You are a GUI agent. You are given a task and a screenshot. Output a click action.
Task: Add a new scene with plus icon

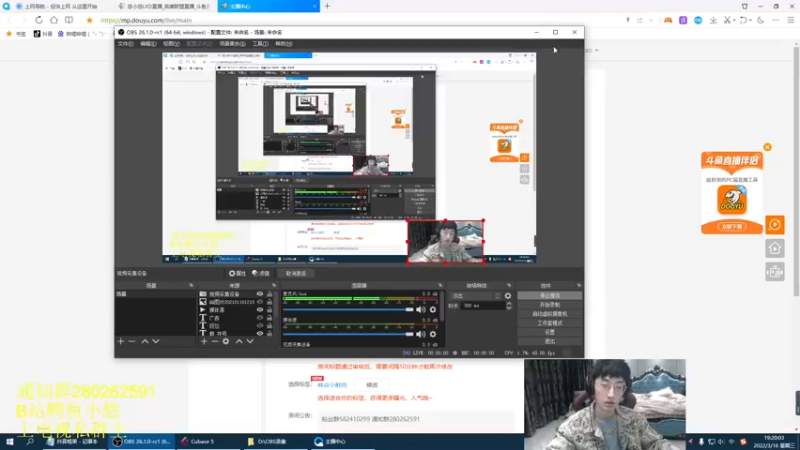click(x=121, y=341)
